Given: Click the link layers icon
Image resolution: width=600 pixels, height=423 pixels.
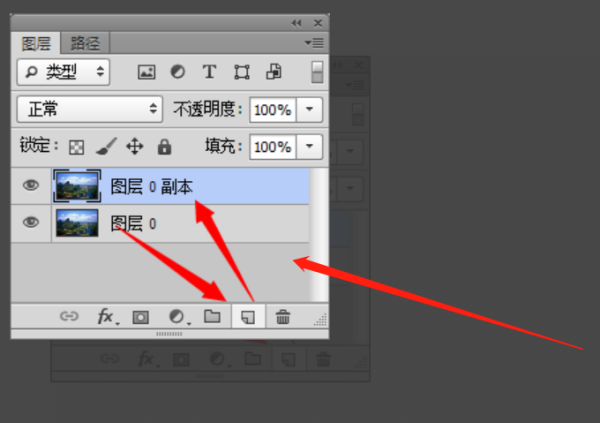Looking at the screenshot, I should coord(69,316).
